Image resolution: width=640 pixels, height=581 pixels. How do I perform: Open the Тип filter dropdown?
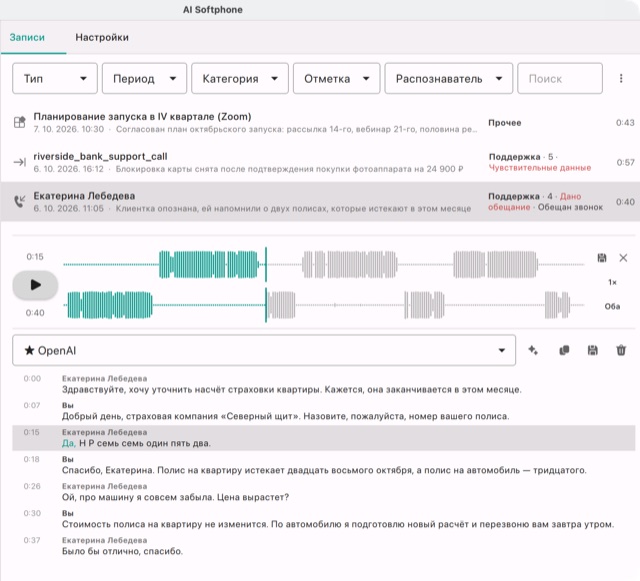click(x=55, y=78)
